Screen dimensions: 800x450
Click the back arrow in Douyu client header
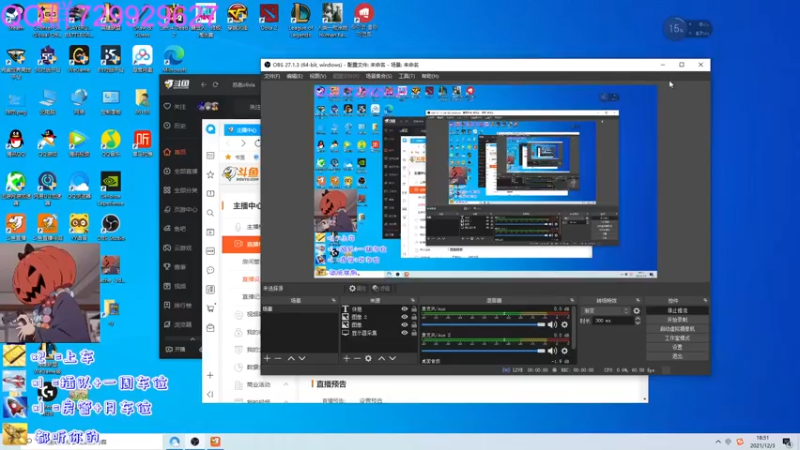tap(204, 85)
